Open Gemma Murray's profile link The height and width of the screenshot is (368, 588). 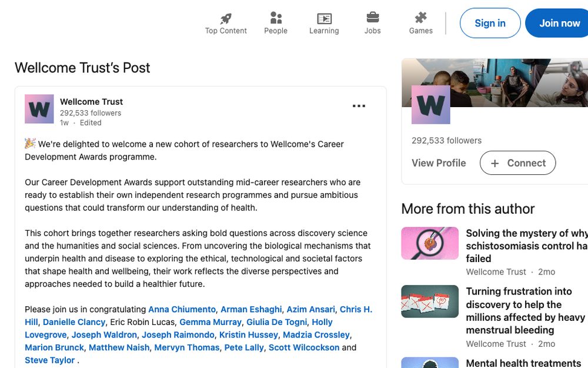tap(211, 322)
